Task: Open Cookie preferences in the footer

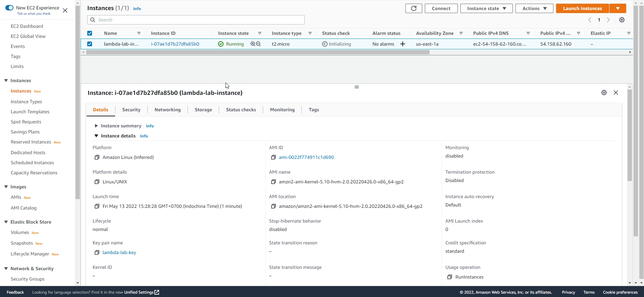Action: [x=620, y=292]
